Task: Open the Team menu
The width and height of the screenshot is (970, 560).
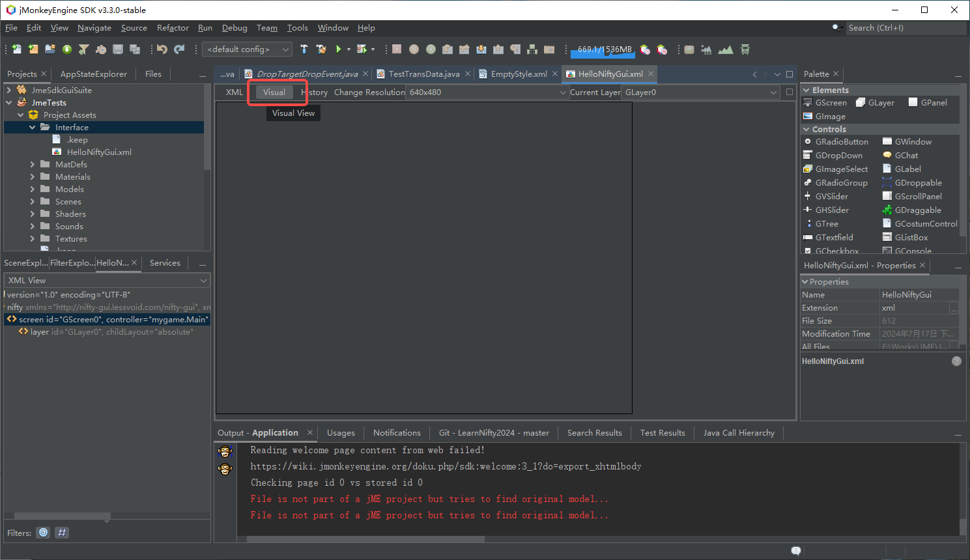Action: pos(267,28)
